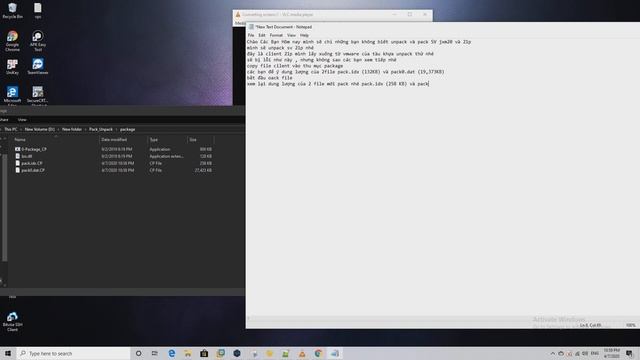Sort files by Date modified column

[x=123, y=140]
